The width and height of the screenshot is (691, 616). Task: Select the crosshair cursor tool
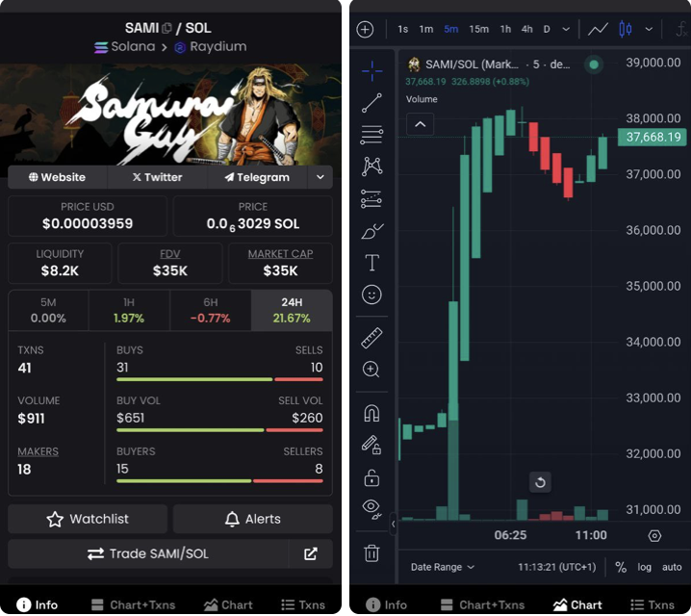[371, 70]
